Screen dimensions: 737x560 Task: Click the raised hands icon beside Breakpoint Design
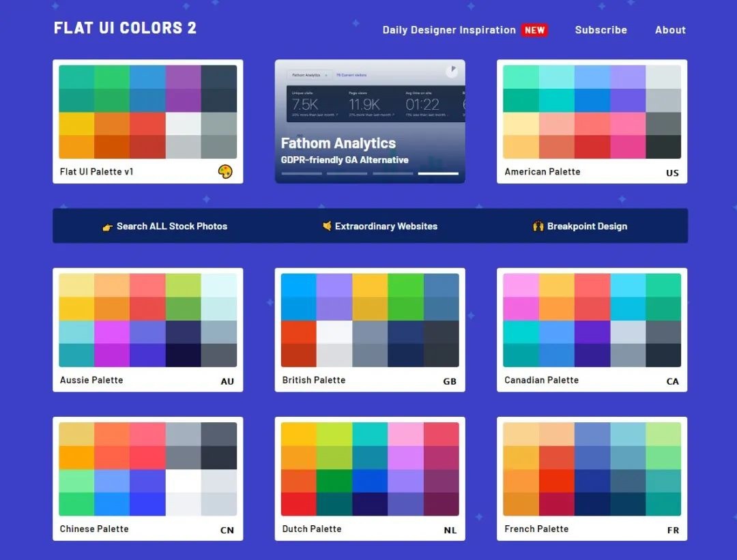[x=538, y=226]
